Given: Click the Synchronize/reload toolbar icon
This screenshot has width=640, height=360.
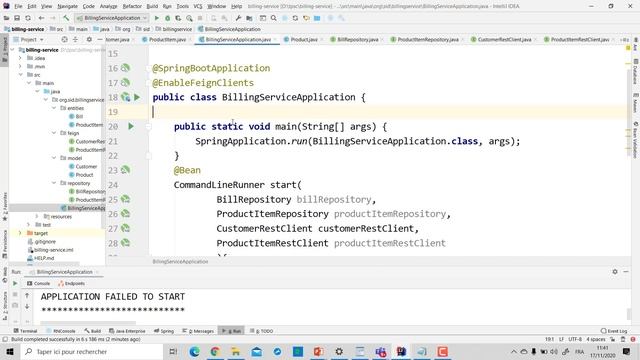Looking at the screenshot, I should pyautogui.click(x=28, y=18).
